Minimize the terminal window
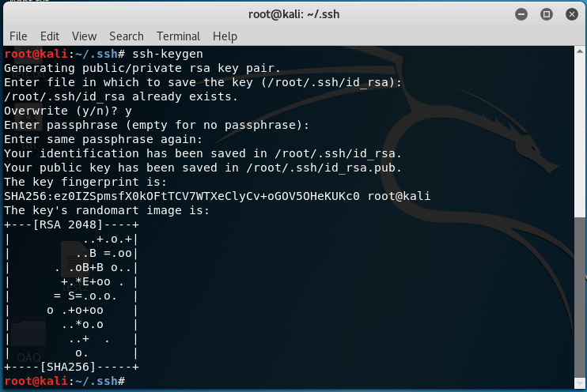Viewport: 587px width, 392px height. pos(521,14)
